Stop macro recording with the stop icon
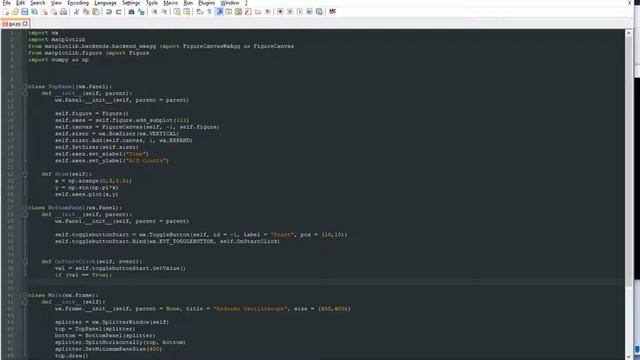Image resolution: width=640 pixels, height=360 pixels. click(290, 12)
